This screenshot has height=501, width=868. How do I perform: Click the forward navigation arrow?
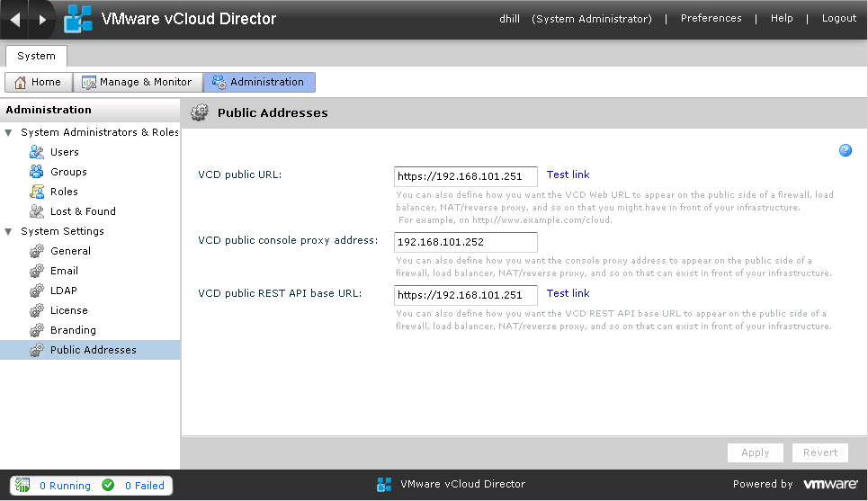(x=42, y=20)
